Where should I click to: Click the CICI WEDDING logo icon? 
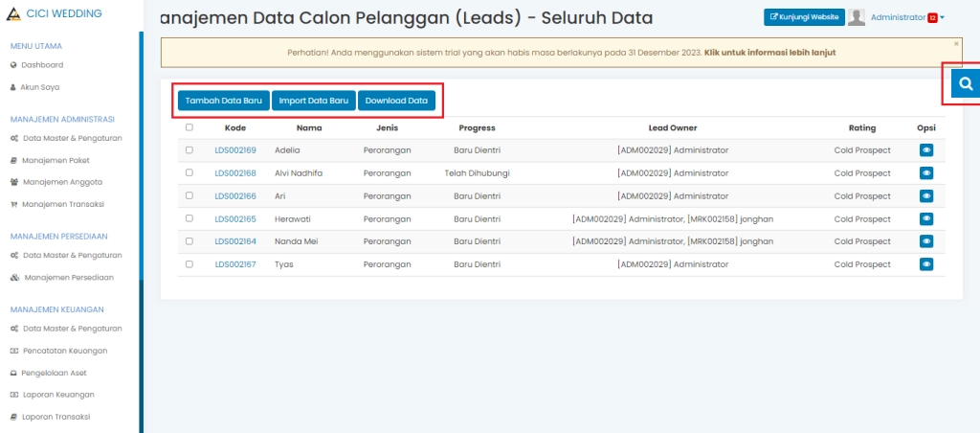click(13, 13)
